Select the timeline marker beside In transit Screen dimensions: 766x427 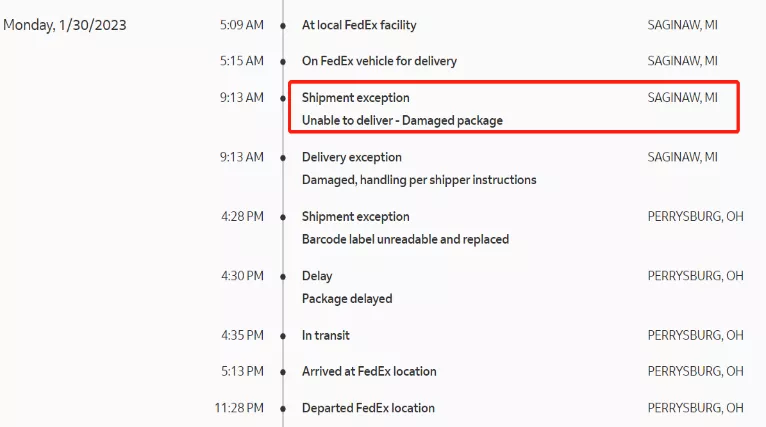coord(283,336)
